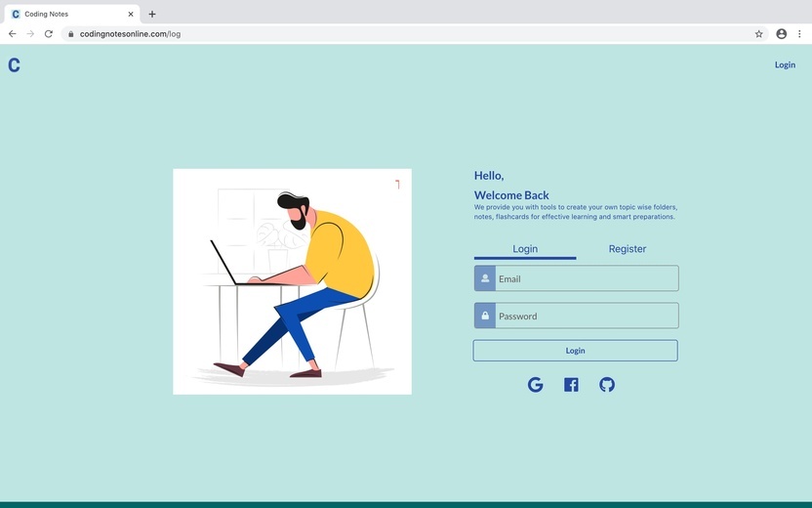
Task: Select the Login tab in the form
Action: coord(525,249)
